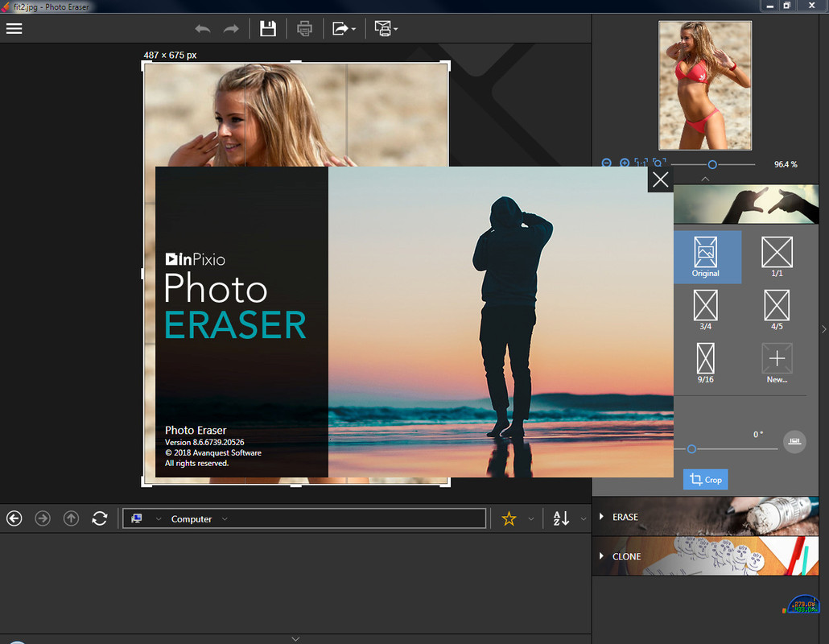Click the Undo arrow in toolbar
The width and height of the screenshot is (829, 644).
203,29
